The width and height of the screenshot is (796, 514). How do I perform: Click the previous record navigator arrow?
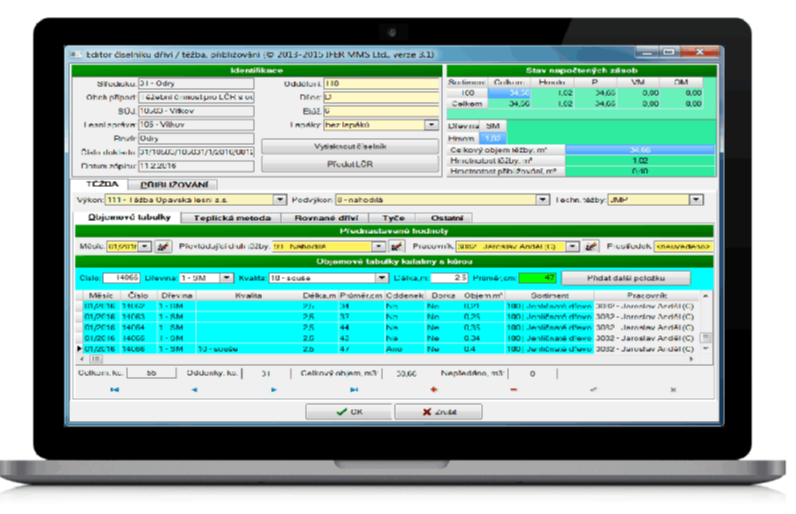click(x=193, y=389)
